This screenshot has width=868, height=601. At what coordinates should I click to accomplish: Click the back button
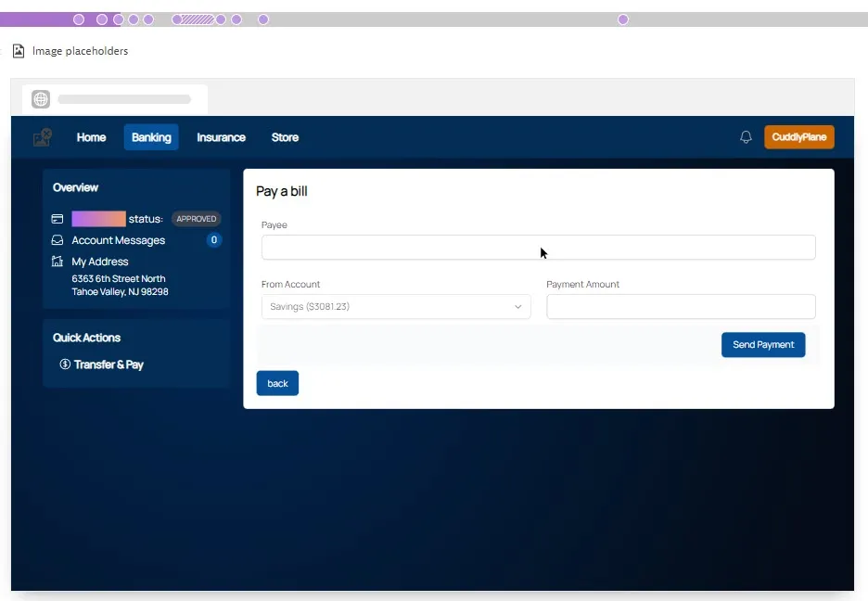[x=277, y=383]
